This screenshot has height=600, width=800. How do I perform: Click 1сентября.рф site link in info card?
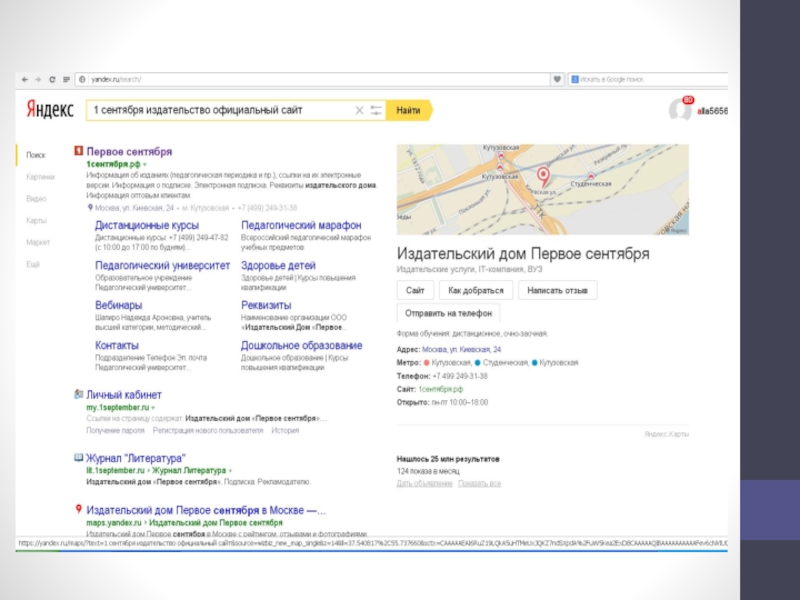[440, 389]
